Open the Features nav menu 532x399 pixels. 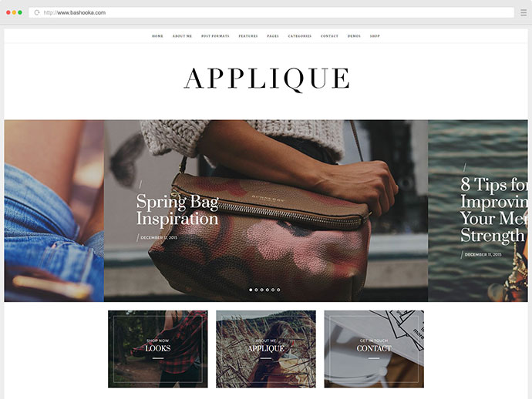[x=248, y=36]
